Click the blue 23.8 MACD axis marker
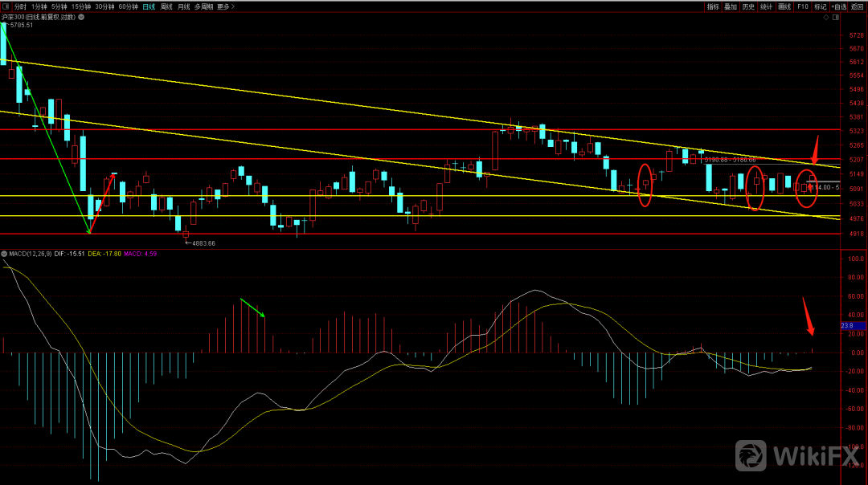This screenshot has width=868, height=485. pos(846,325)
